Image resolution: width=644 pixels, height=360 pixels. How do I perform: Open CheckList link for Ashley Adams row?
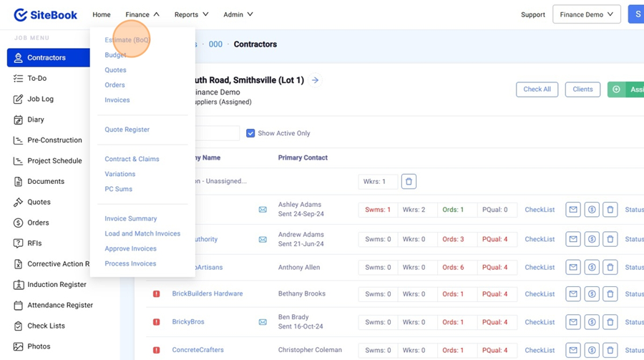[540, 210]
